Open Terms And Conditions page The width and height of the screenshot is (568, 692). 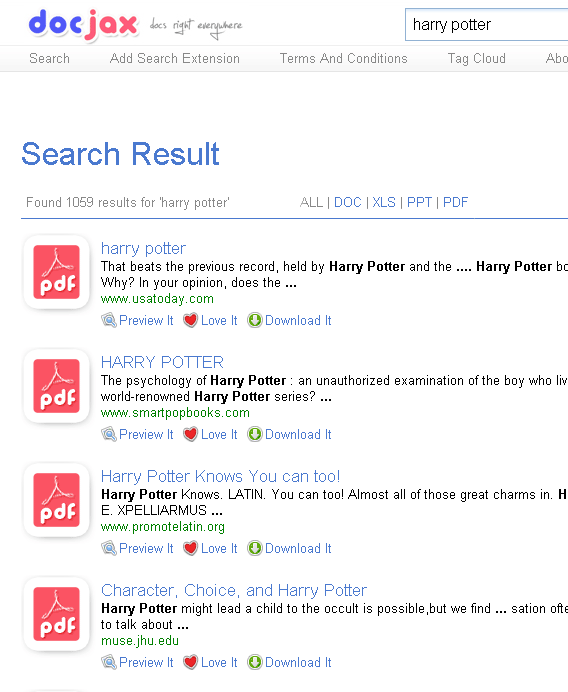click(343, 58)
